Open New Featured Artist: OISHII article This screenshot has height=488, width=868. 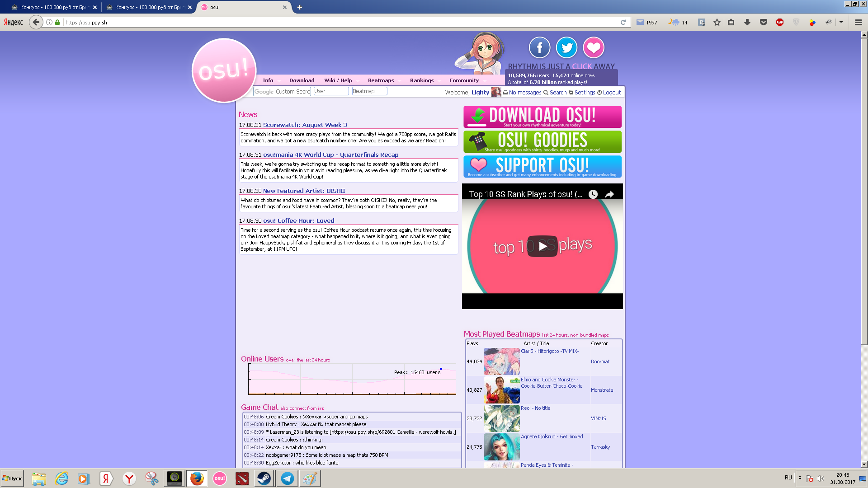(x=304, y=191)
